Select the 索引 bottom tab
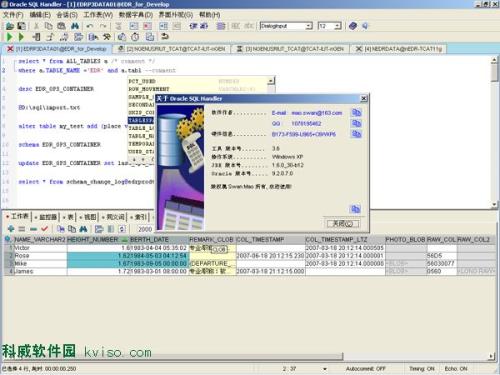This screenshot has height=375, width=500. 138,217
